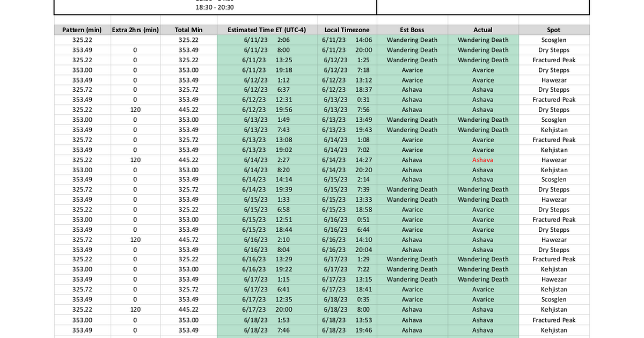Select estimated time cell '6/14/23 14:14'
Image resolution: width=644 pixels, height=338 pixels.
267,180
